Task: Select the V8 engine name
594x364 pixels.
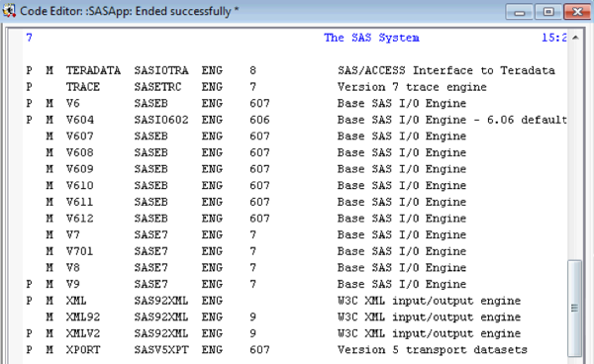Action: tap(72, 268)
